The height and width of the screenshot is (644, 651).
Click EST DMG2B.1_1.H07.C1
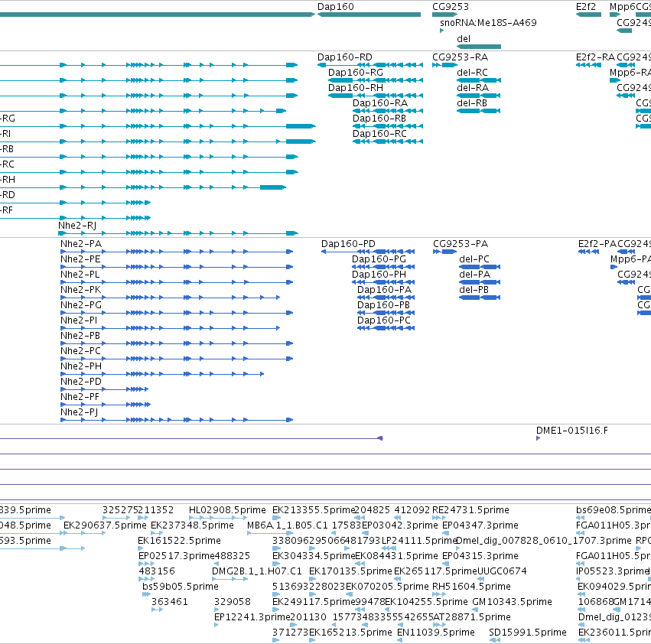click(x=257, y=571)
